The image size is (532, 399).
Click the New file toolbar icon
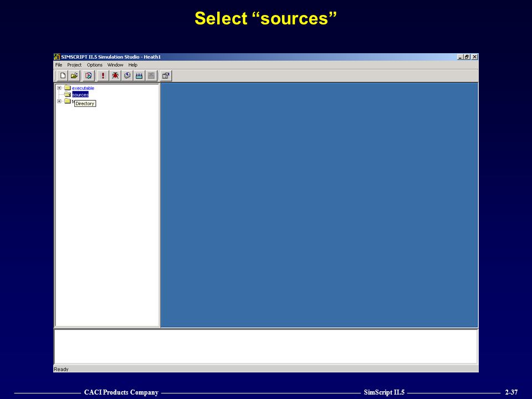pyautogui.click(x=63, y=76)
